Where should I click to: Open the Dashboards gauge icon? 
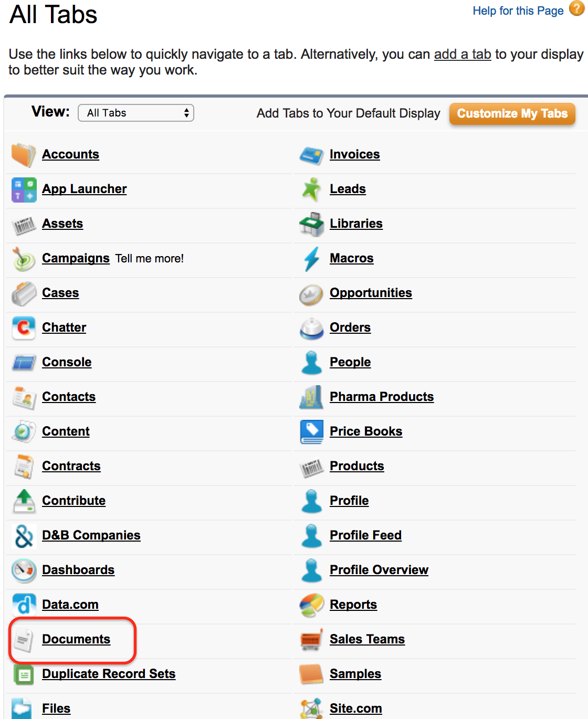click(24, 570)
